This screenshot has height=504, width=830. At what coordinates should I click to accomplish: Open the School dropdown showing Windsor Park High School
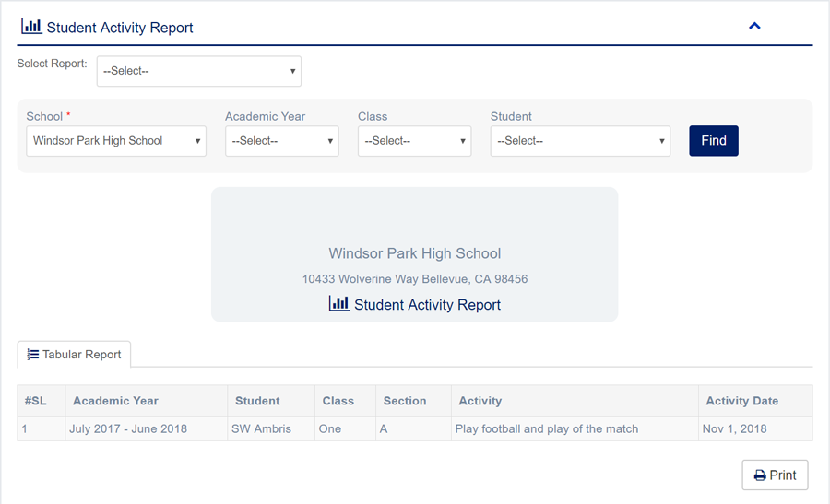pos(116,141)
